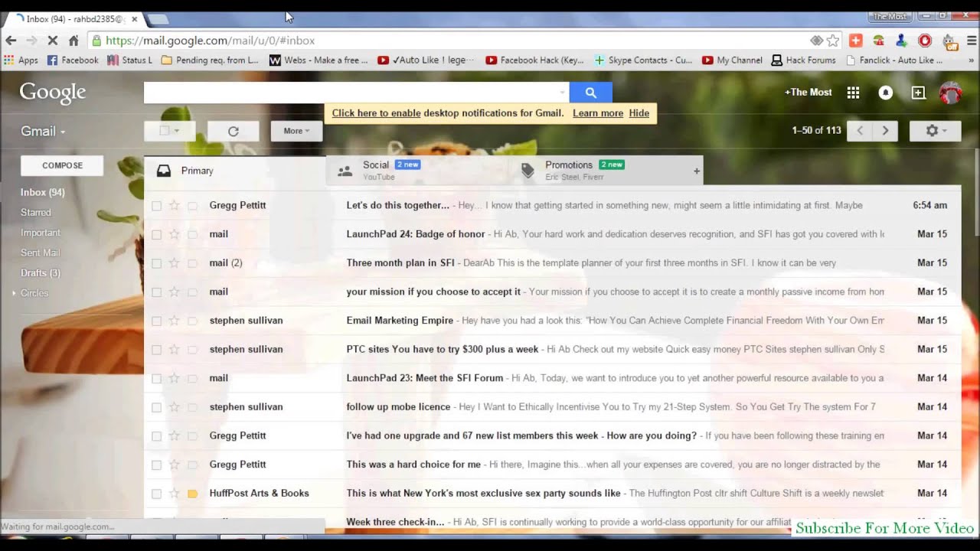Open the 'This was a hard choice for me' email

pyautogui.click(x=552, y=465)
